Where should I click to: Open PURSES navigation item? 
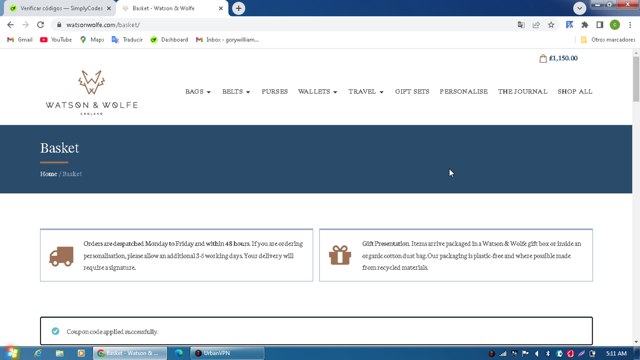[275, 92]
